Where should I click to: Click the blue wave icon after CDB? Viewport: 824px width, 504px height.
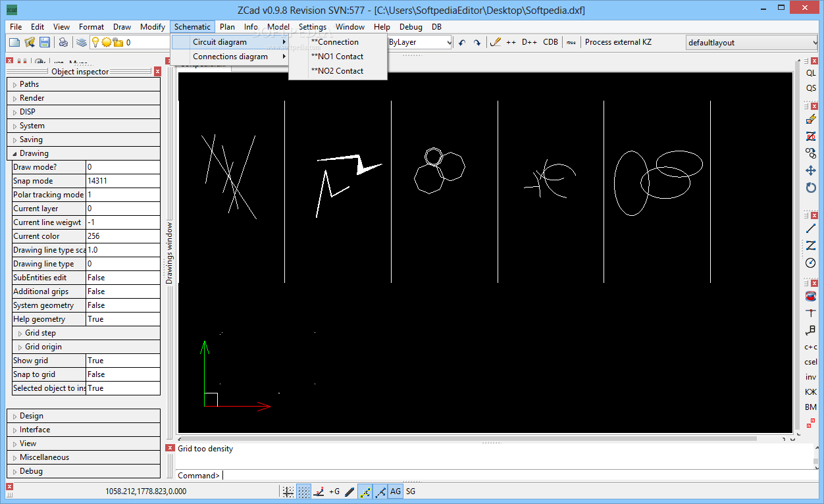[x=571, y=42]
